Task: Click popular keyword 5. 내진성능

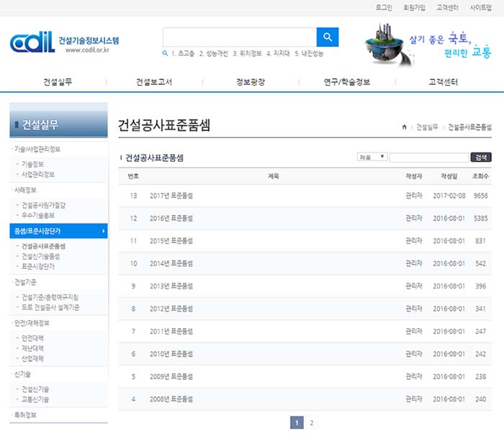Action: click(309, 53)
